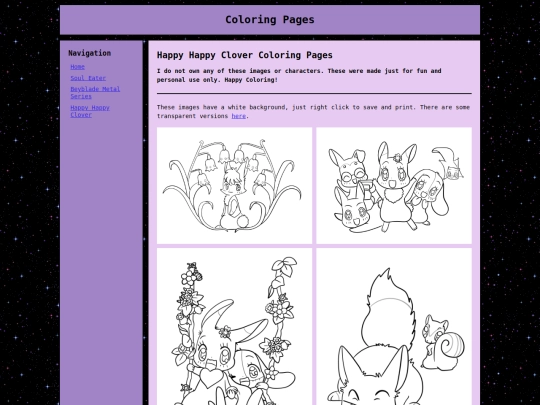Open the Beyblade Metal Series link
Image resolution: width=540 pixels, height=405 pixels.
click(x=95, y=93)
